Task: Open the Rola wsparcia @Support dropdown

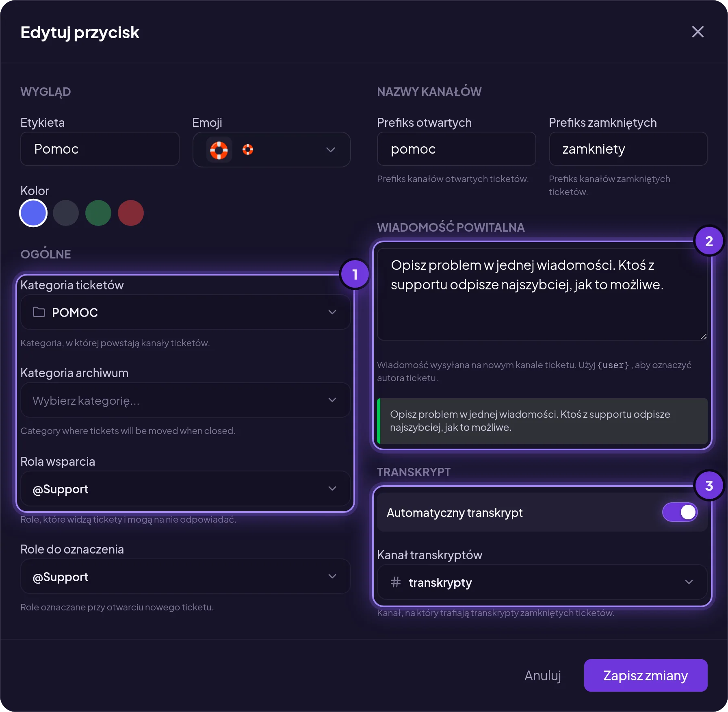Action: [186, 488]
